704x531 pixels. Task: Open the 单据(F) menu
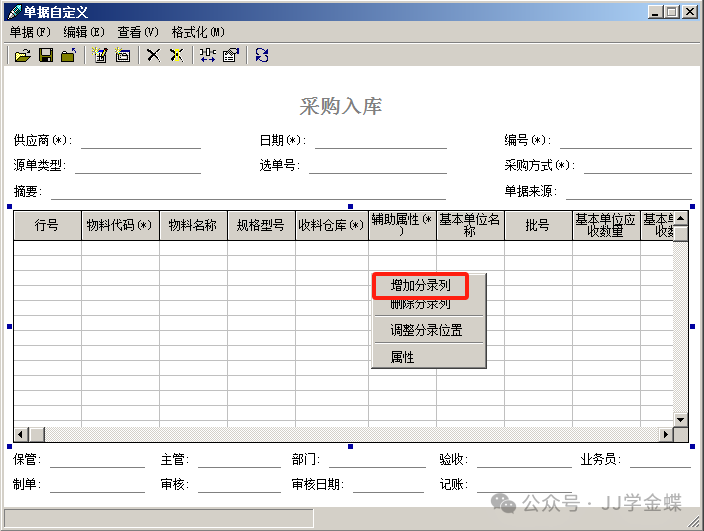30,32
